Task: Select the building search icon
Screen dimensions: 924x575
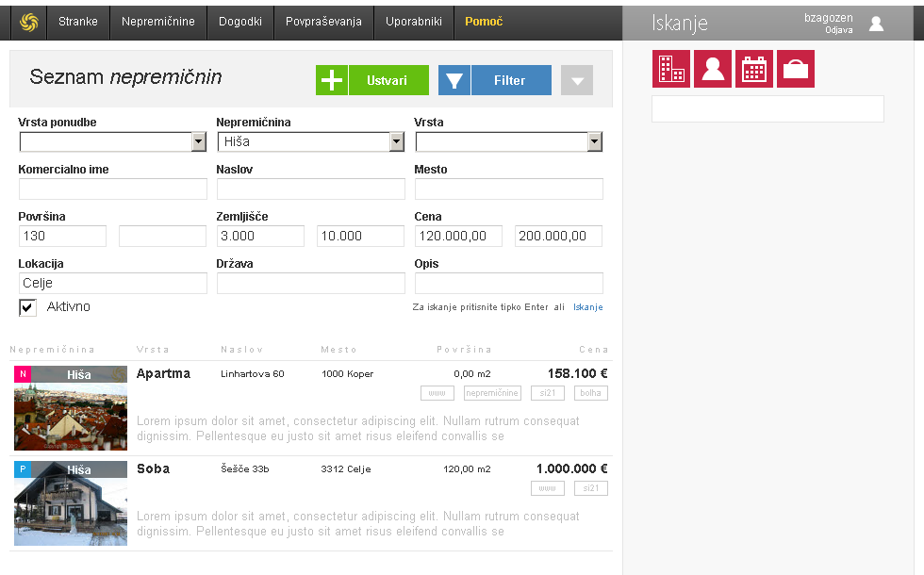Action: point(671,70)
